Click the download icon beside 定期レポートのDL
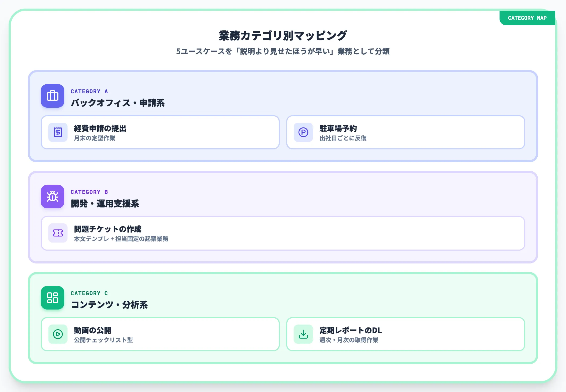The width and height of the screenshot is (566, 392). [x=303, y=334]
